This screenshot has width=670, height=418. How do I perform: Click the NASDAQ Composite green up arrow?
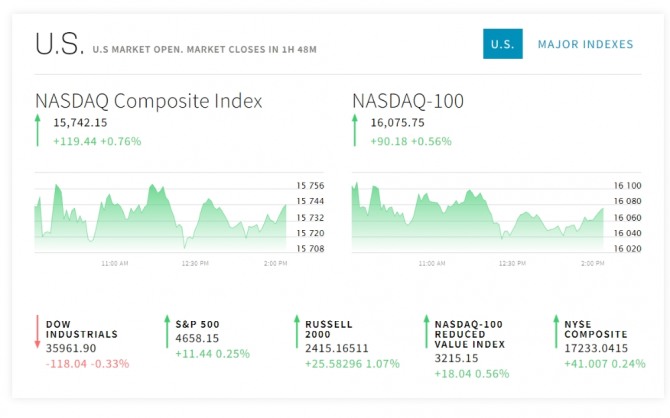pyautogui.click(x=38, y=131)
